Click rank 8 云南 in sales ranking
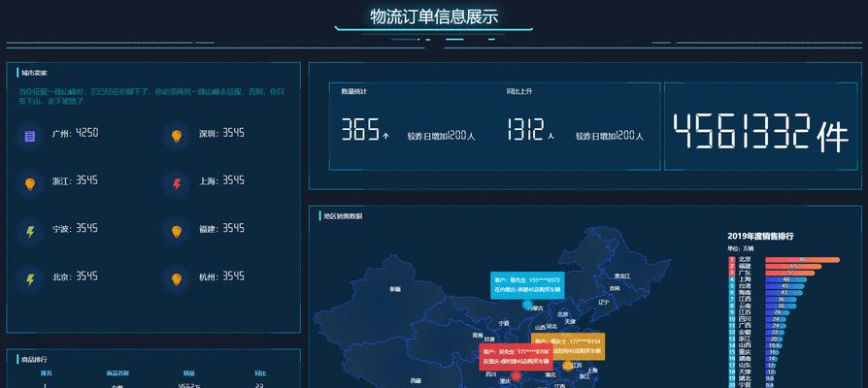 point(745,306)
